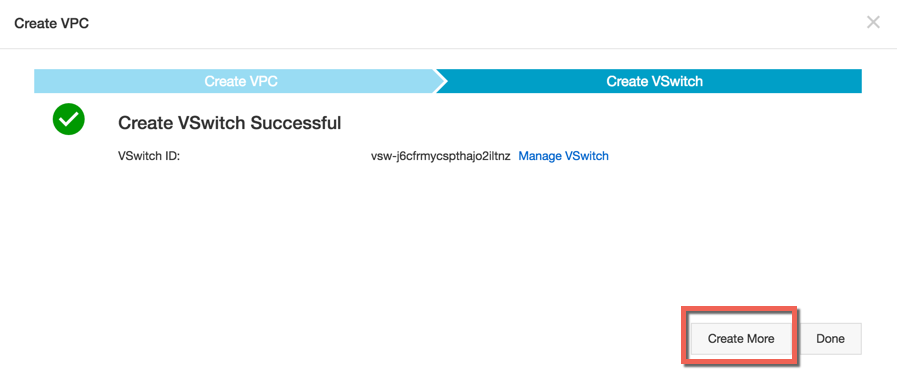Click the green success checkmark icon
Screen dimensions: 897x385
[69, 119]
